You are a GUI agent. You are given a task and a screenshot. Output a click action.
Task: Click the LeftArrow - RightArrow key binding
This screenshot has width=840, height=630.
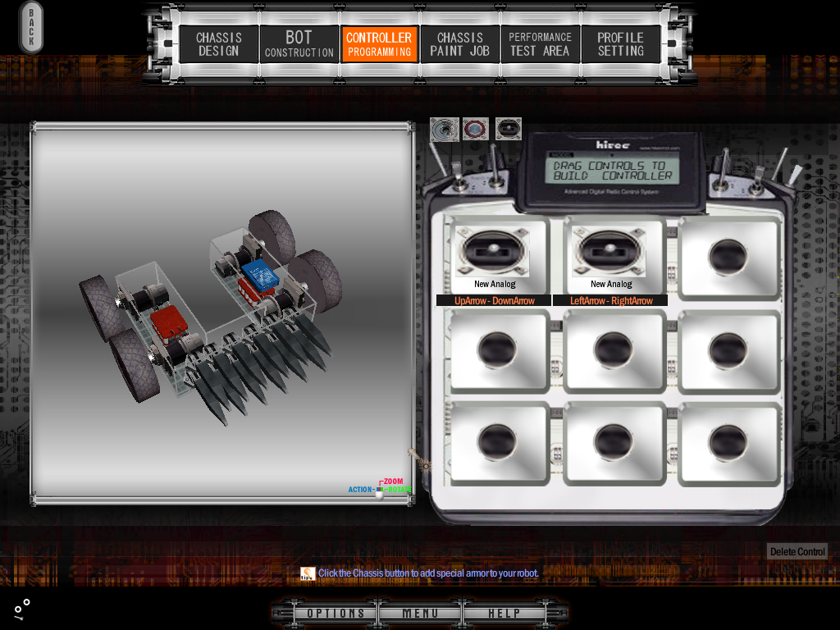[x=610, y=300]
